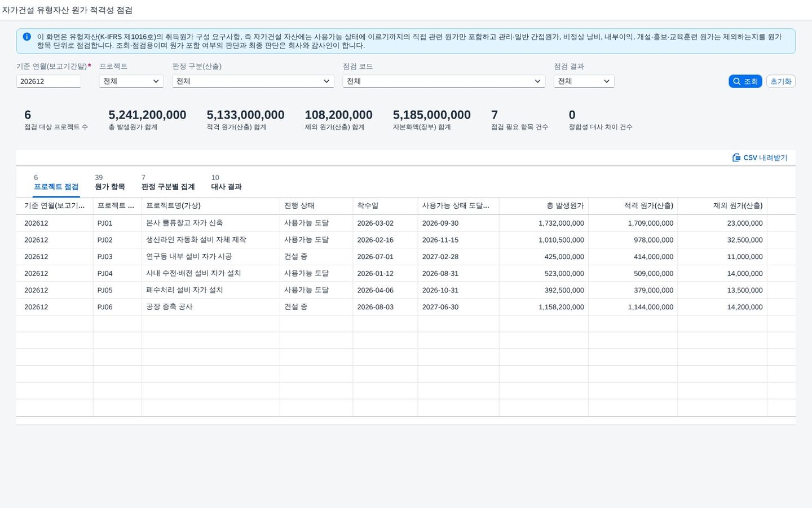The image size is (812, 508).
Task: Click the 총 발생원가 합계 summary figure
Action: click(147, 115)
